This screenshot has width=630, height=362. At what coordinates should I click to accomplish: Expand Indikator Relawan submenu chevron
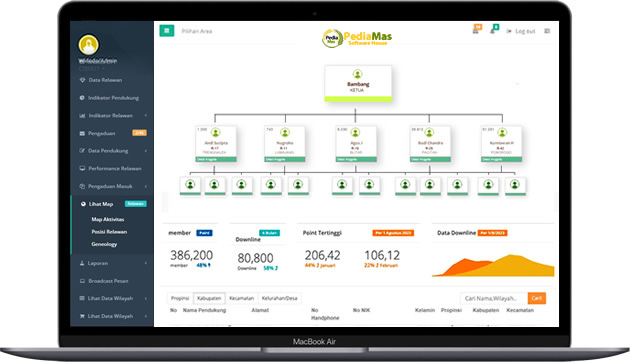[x=145, y=115]
